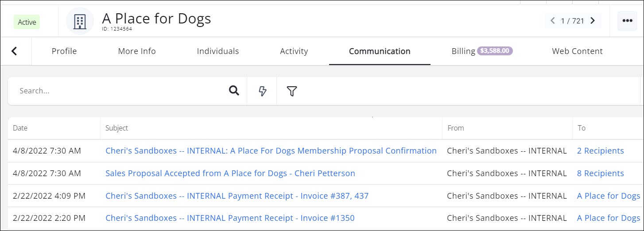644x231 pixels.
Task: Switch to the Profile tab
Action: [64, 51]
